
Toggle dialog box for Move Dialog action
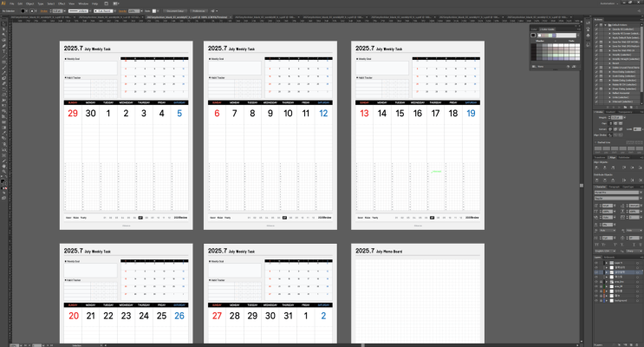[601, 72]
